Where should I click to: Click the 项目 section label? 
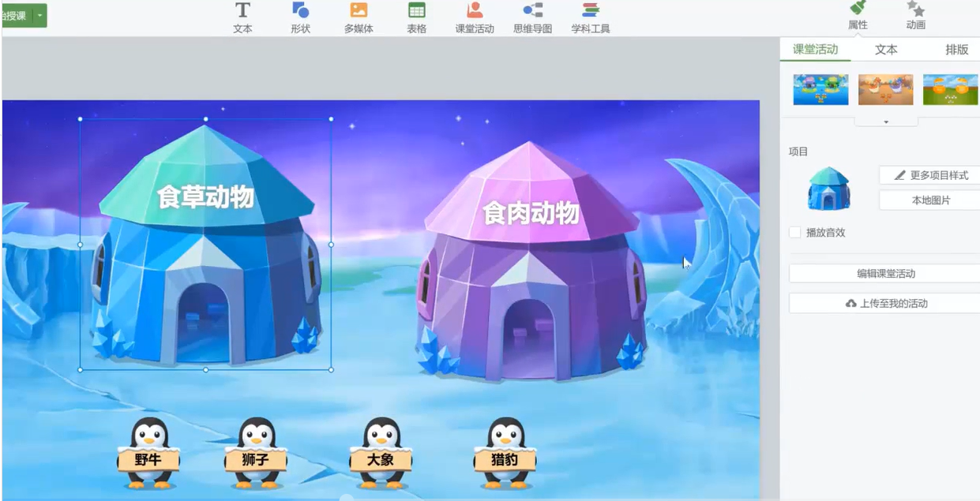(x=798, y=151)
